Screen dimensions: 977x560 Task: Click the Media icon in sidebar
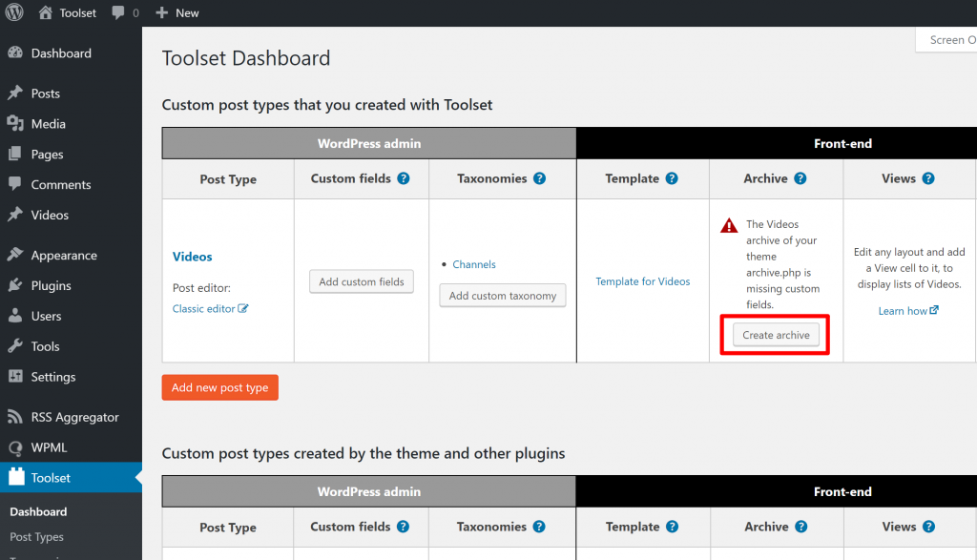[15, 123]
